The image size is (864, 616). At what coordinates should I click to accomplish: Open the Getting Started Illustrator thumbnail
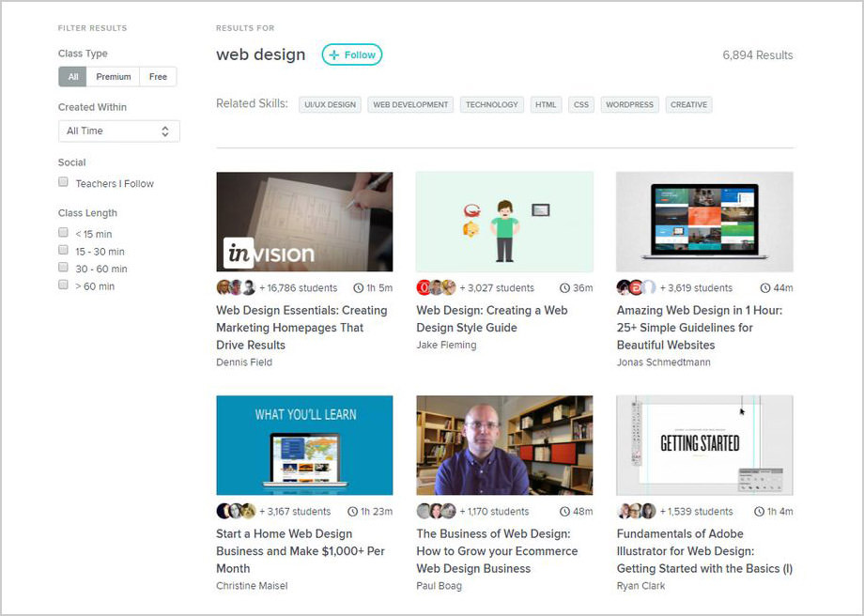[704, 445]
